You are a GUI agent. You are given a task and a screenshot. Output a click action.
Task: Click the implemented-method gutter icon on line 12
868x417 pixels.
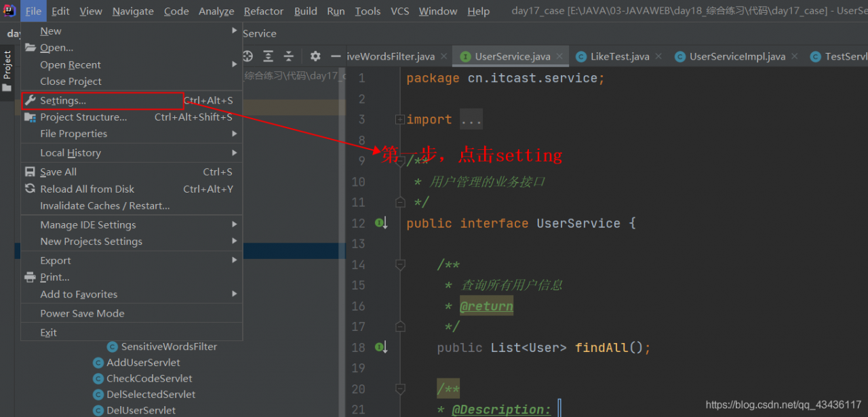381,223
